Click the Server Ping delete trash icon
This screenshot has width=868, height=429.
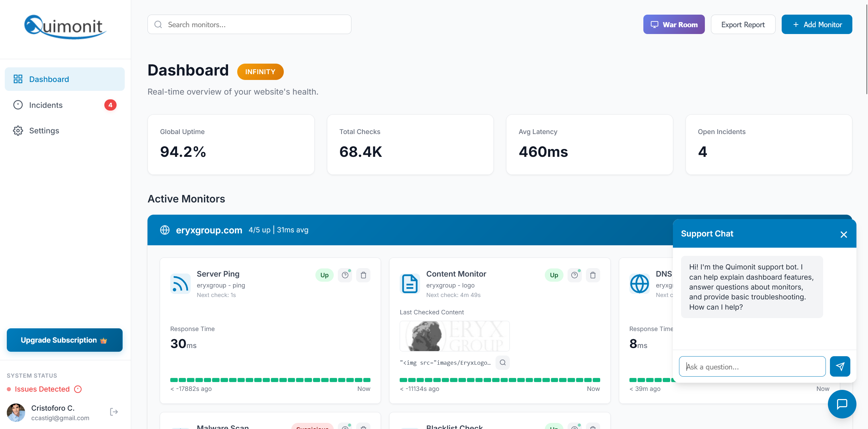pyautogui.click(x=363, y=275)
